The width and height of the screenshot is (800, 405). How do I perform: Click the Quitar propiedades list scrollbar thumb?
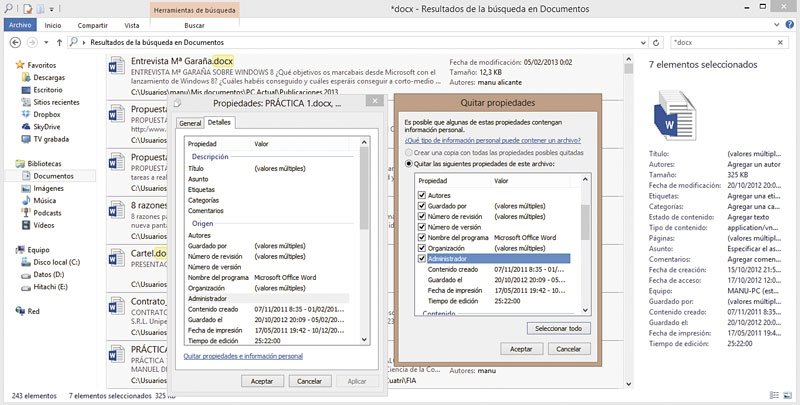[x=585, y=222]
